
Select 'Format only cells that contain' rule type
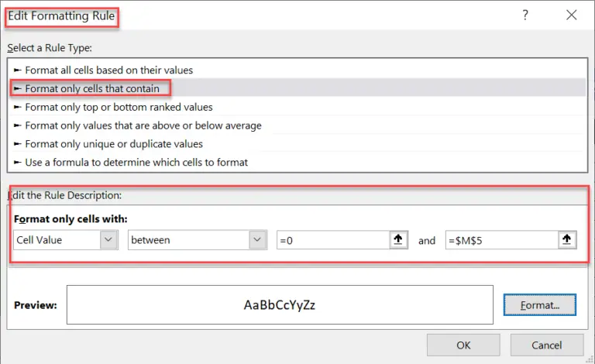(91, 88)
